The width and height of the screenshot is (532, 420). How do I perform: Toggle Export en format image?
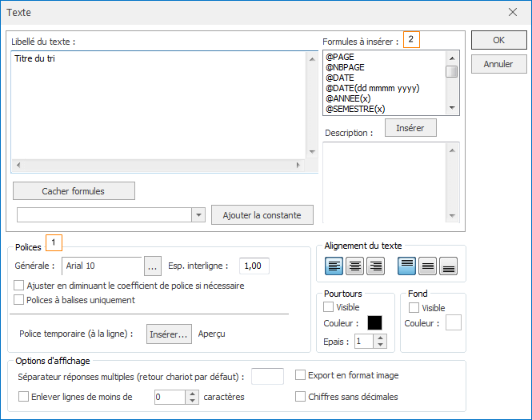(x=301, y=375)
